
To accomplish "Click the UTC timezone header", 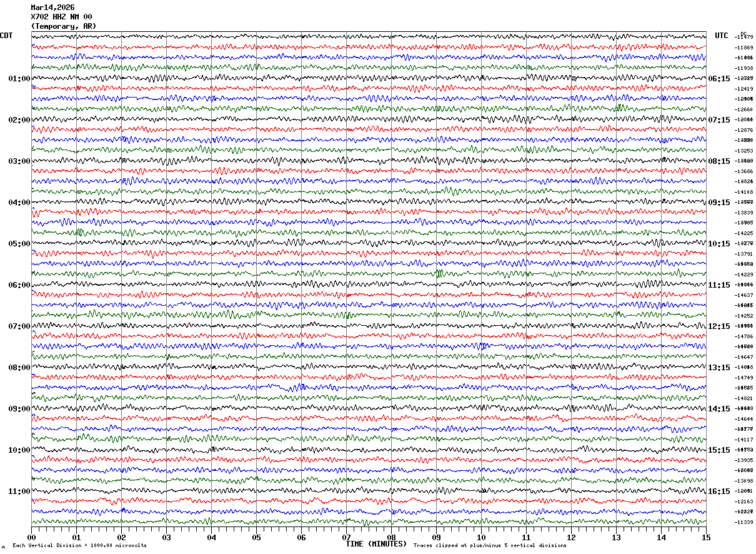I will pos(722,36).
